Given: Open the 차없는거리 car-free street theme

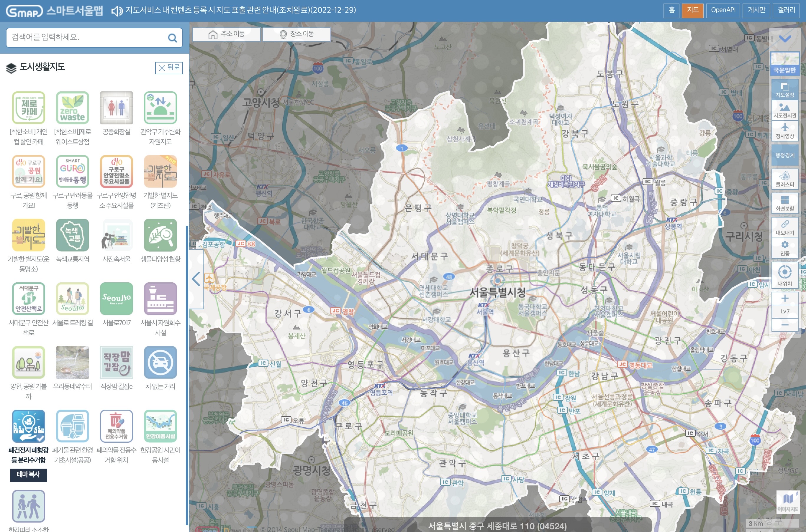Looking at the screenshot, I should coord(160,362).
